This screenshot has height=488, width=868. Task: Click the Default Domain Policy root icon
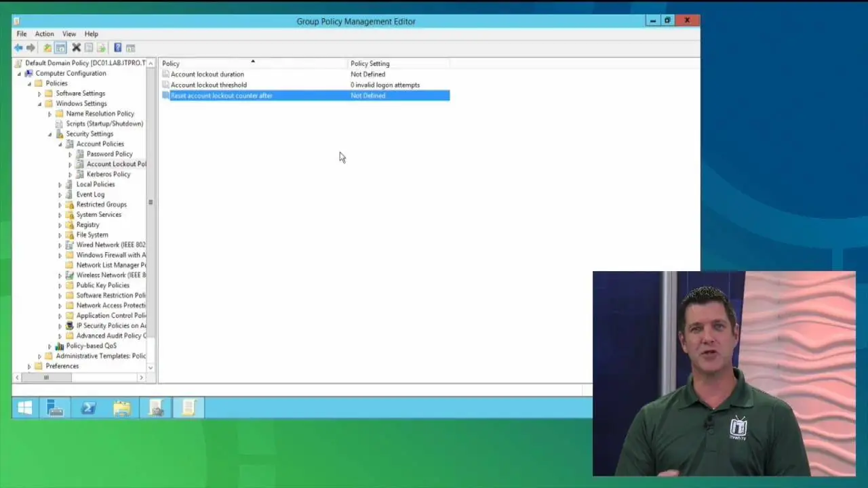pyautogui.click(x=18, y=63)
